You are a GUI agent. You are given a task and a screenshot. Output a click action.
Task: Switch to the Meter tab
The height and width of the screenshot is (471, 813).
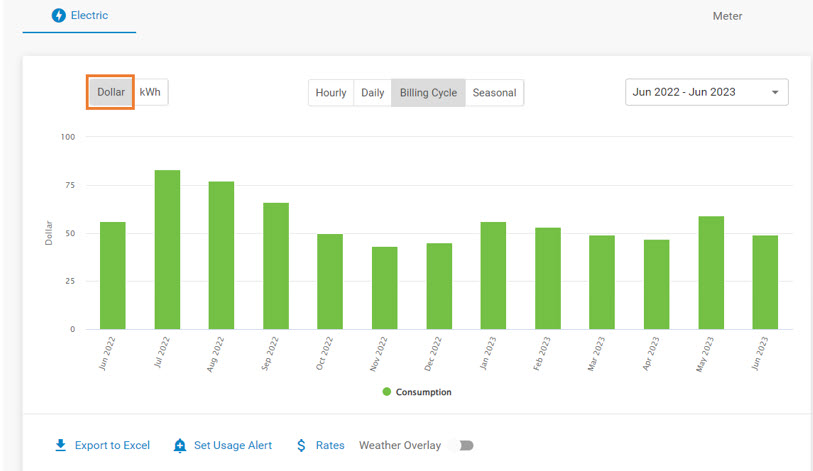(727, 16)
